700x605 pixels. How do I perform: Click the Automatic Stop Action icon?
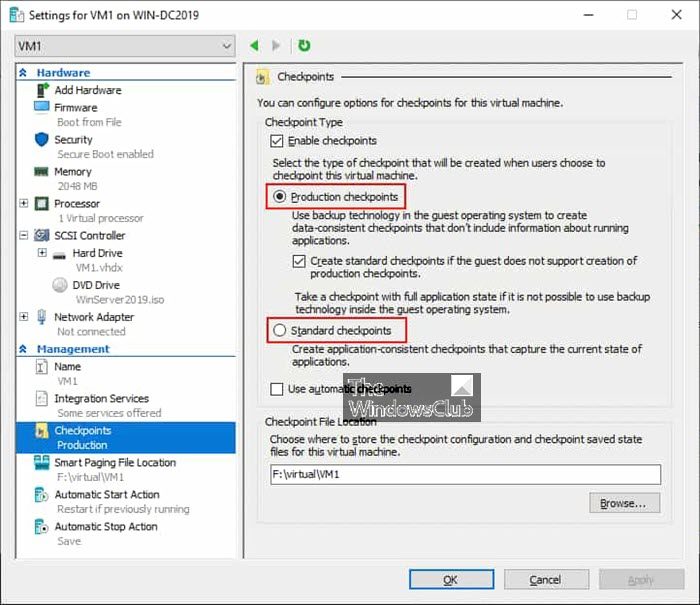(41, 526)
